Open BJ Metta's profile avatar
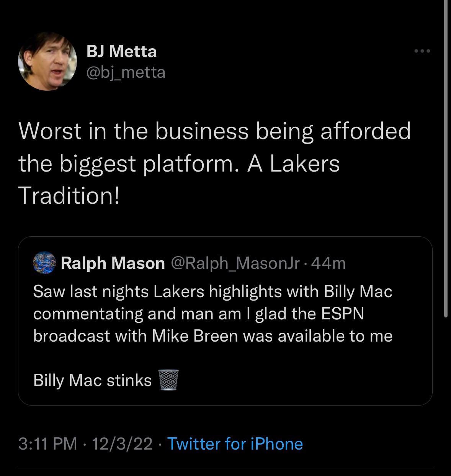The width and height of the screenshot is (451, 476). (x=47, y=61)
